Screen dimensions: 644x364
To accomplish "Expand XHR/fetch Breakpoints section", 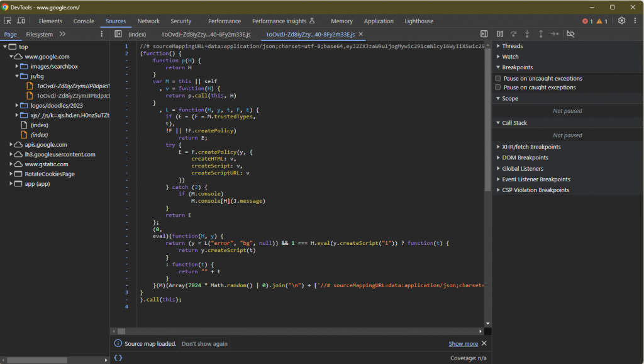I will tap(531, 147).
